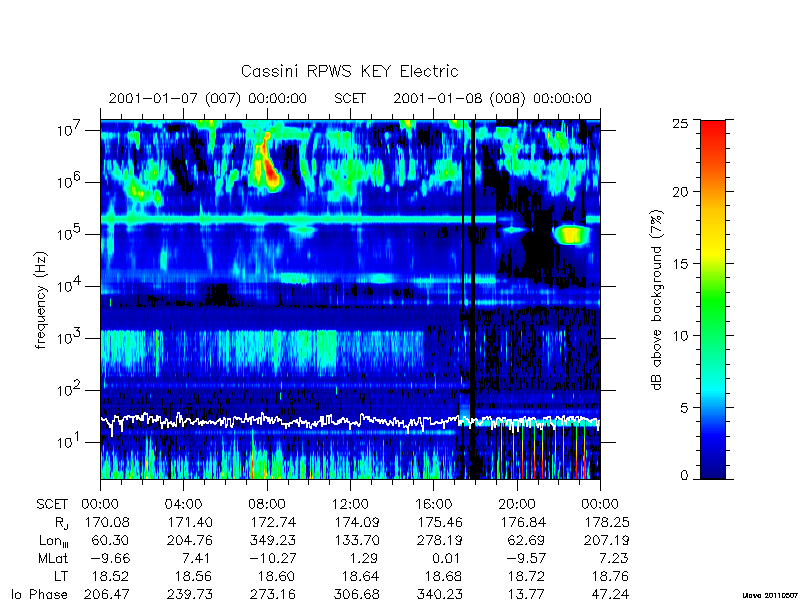Select the 2001-01-08 (008) 00:00:00 date stamp
The height and width of the screenshot is (600, 800).
coord(492,98)
